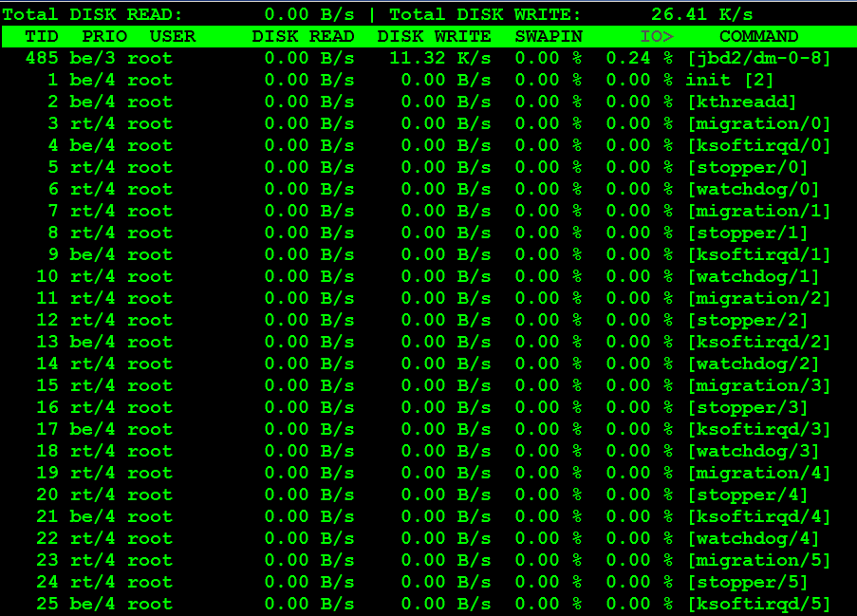
Task: Select the [migration/0] command
Action: (759, 123)
